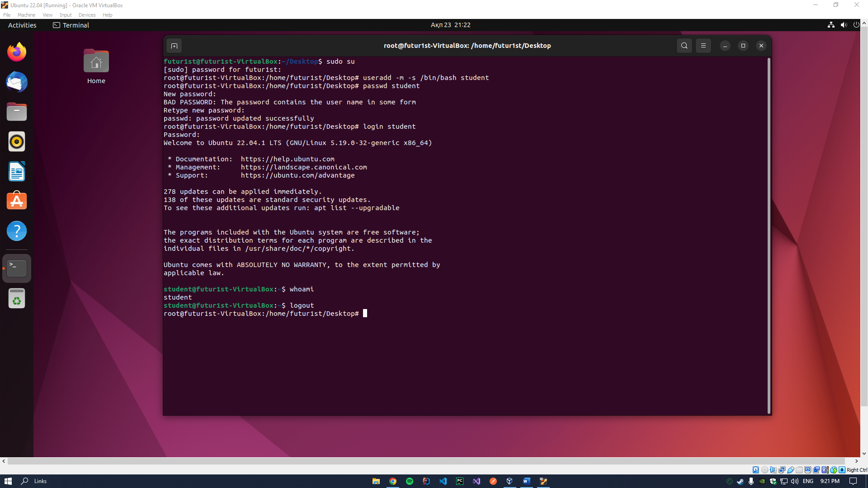This screenshot has height=488, width=868.
Task: Open Trash from the dock
Action: click(x=17, y=298)
